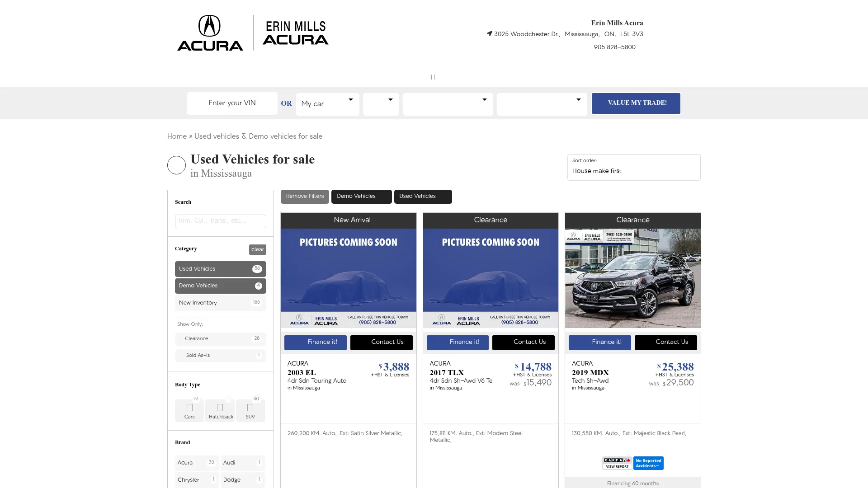This screenshot has width=868, height=488.
Task: Click the Erin Mills Acura logo
Action: point(296,33)
